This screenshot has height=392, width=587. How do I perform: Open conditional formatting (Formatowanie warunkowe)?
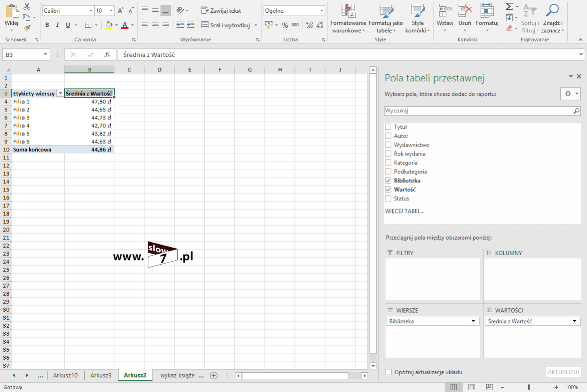tap(349, 19)
